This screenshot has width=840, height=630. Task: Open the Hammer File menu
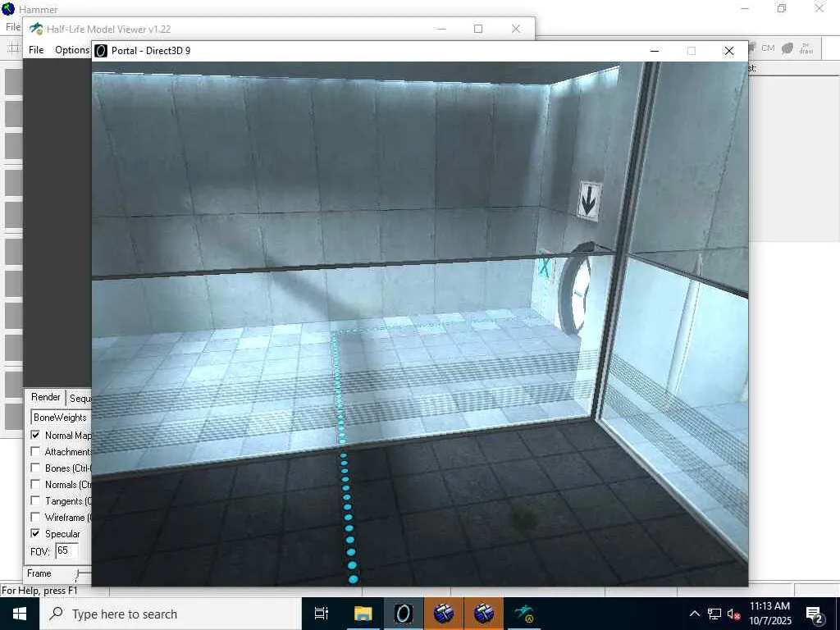tap(13, 27)
